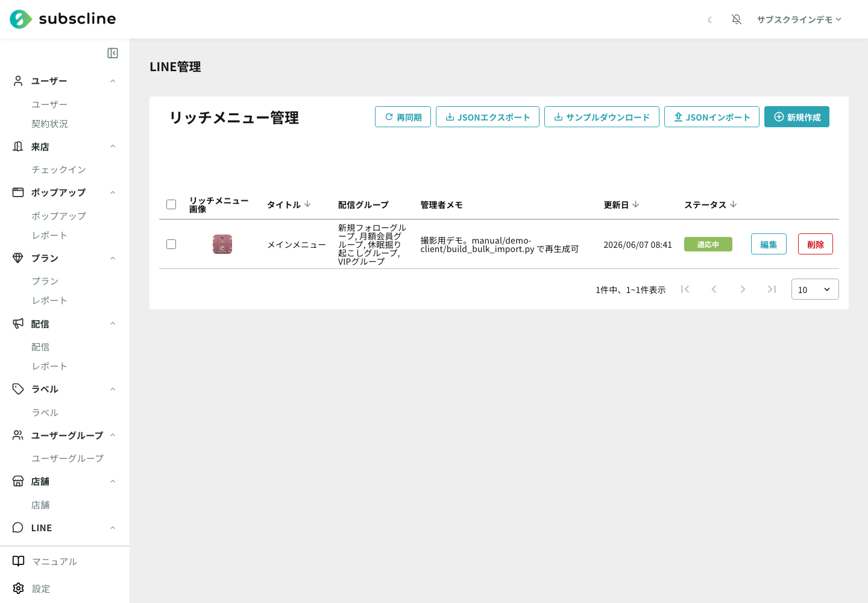Click the 設定 gear icon
The width and height of the screenshot is (868, 603).
[x=19, y=589]
